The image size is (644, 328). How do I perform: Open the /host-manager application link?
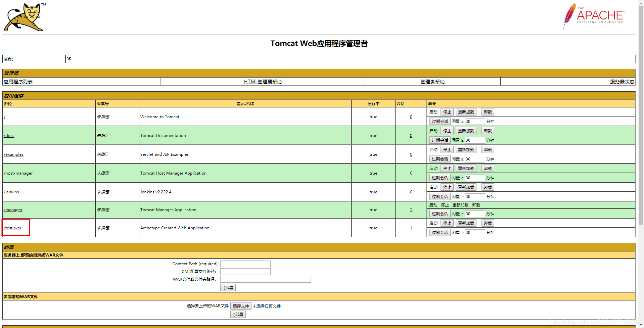[x=18, y=173]
